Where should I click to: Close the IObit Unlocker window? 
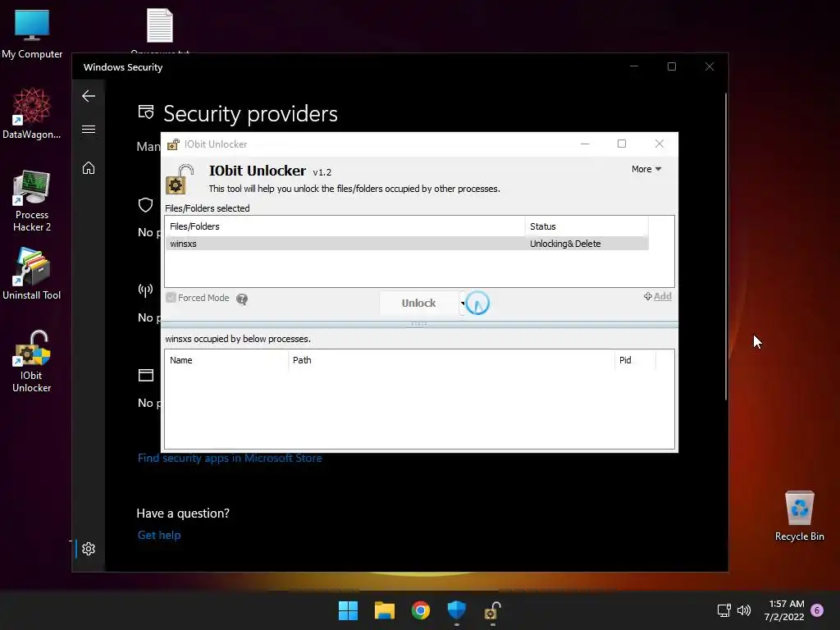[x=659, y=144]
